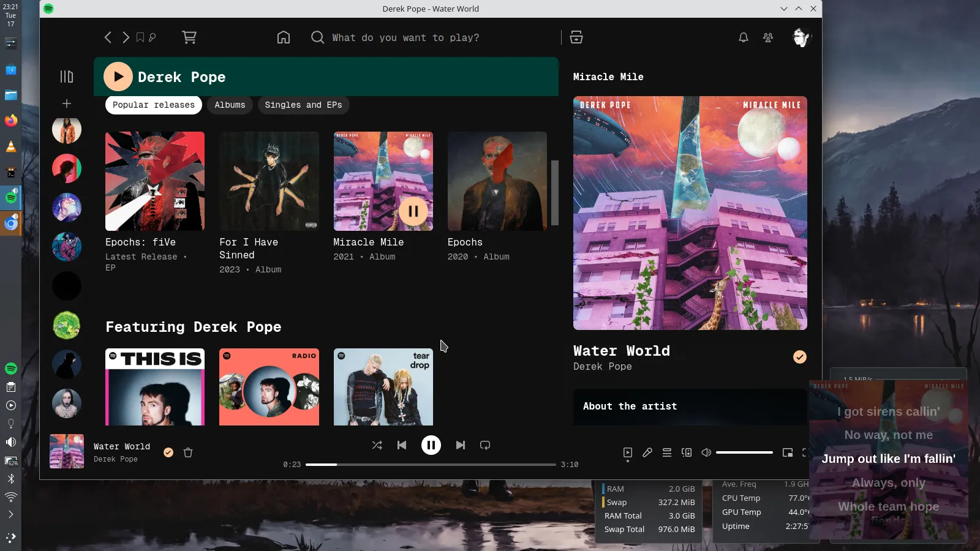Open the Epochs 2020 album
Viewport: 980px width, 551px height.
(x=497, y=181)
